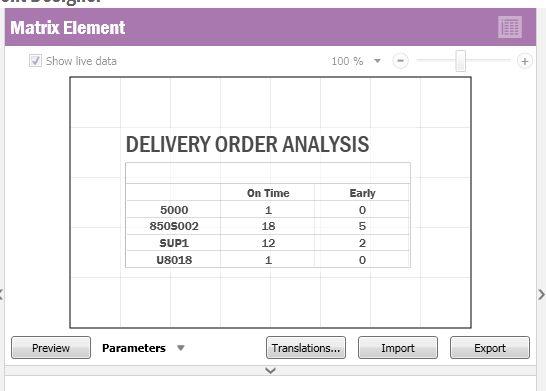The width and height of the screenshot is (546, 391).
Task: Toggle the Show live data checkbox
Action: [35, 61]
